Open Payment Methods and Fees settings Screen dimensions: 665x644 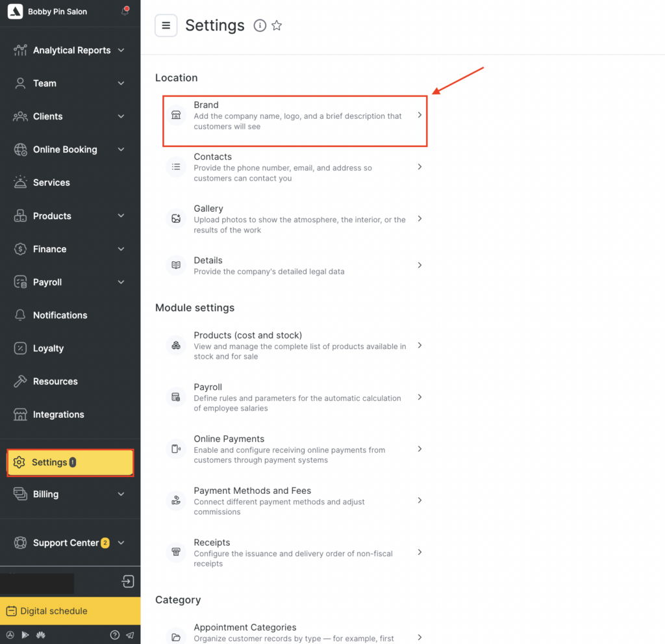[294, 500]
